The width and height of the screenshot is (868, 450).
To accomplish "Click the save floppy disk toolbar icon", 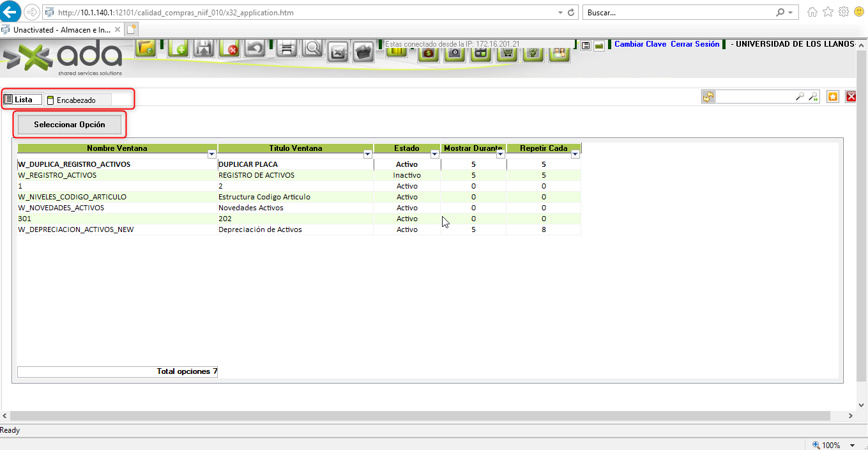I will pos(204,49).
